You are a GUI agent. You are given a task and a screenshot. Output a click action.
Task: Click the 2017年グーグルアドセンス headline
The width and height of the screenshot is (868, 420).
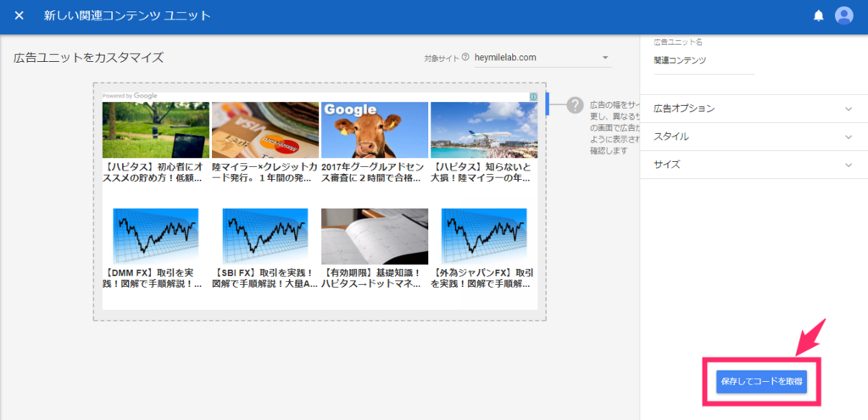tap(373, 173)
